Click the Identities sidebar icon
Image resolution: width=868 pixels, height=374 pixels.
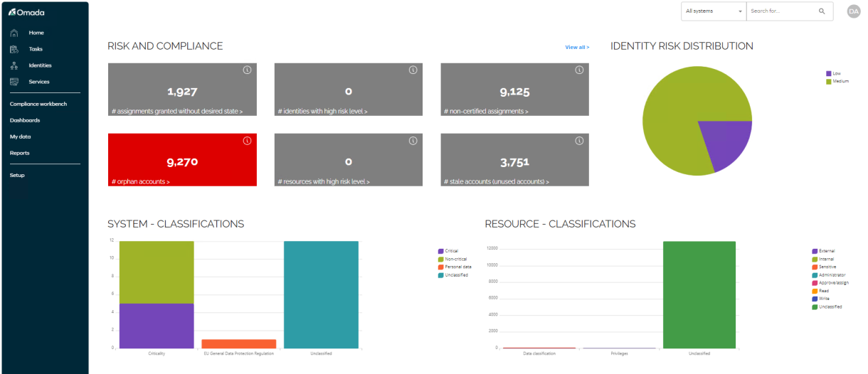click(14, 65)
